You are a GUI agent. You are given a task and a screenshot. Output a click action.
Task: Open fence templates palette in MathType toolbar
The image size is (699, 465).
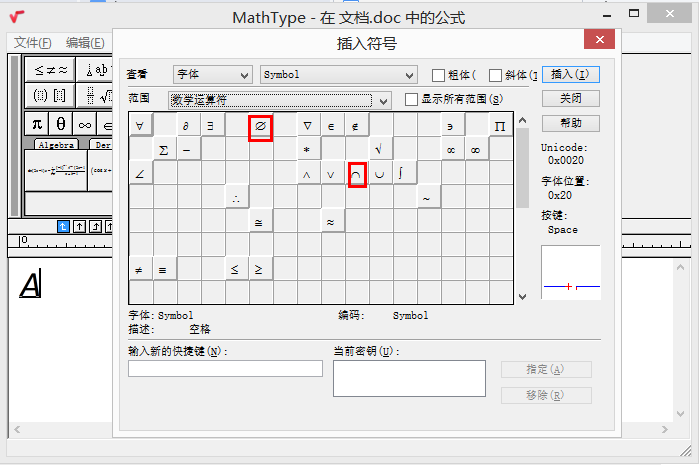click(50, 95)
